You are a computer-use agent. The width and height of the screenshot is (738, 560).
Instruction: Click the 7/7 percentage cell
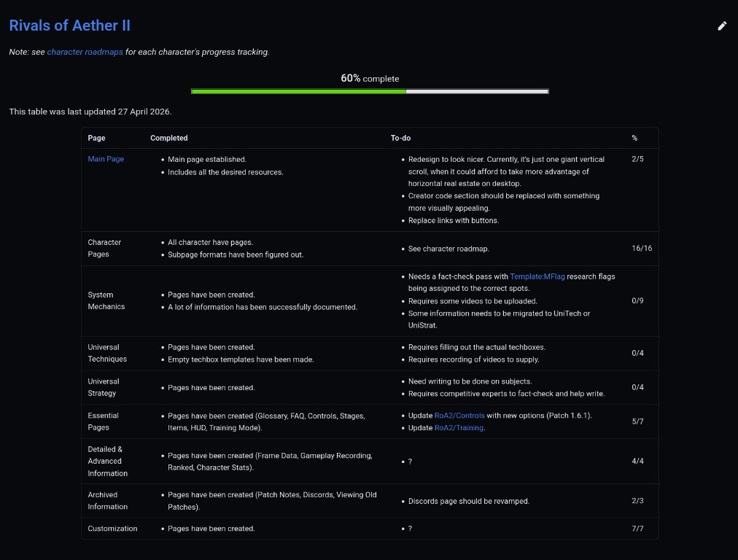click(638, 529)
